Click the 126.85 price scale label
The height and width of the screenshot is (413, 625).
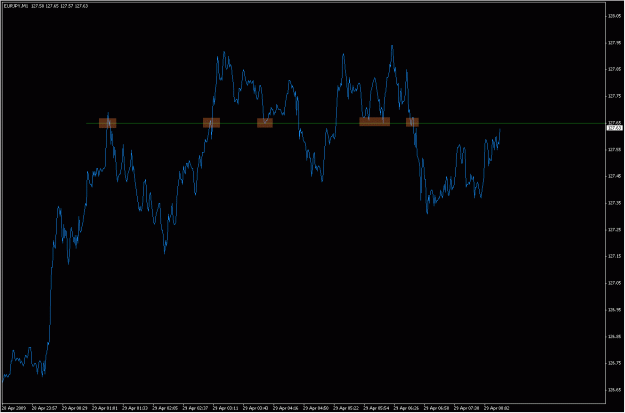click(x=613, y=337)
